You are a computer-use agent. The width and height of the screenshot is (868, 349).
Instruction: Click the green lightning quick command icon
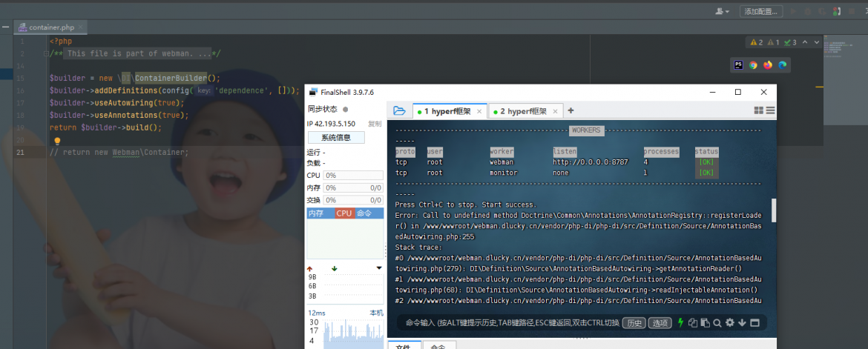[681, 322]
